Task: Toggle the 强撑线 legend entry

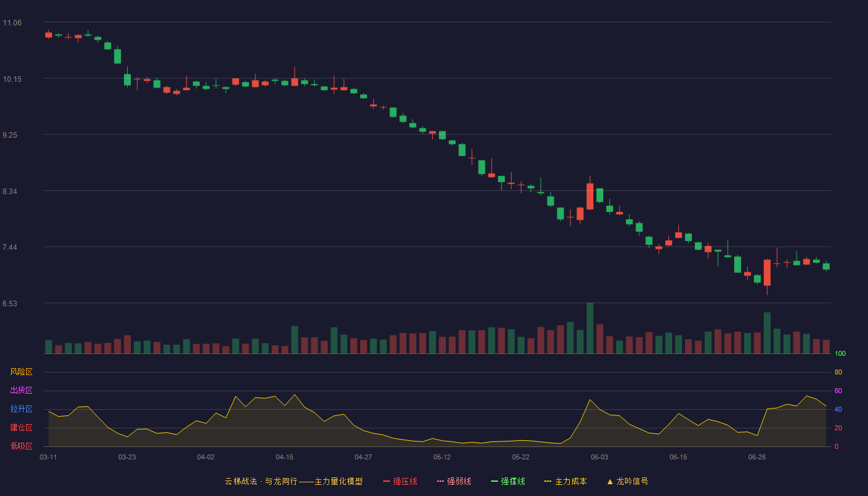Action: pyautogui.click(x=508, y=481)
